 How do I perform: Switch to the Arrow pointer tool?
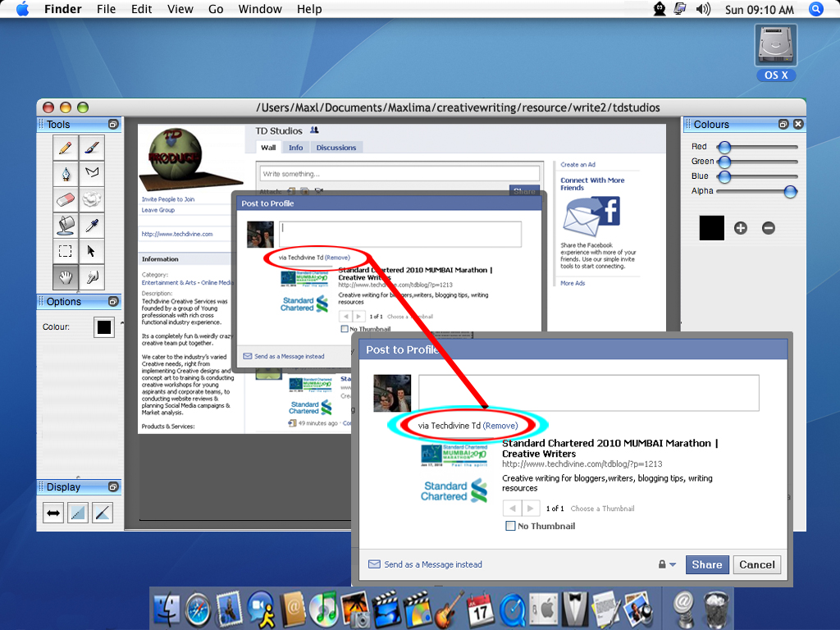click(x=92, y=251)
